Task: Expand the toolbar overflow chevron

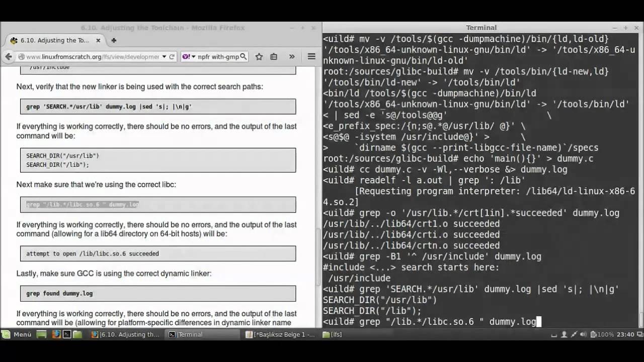Action: 292,57
